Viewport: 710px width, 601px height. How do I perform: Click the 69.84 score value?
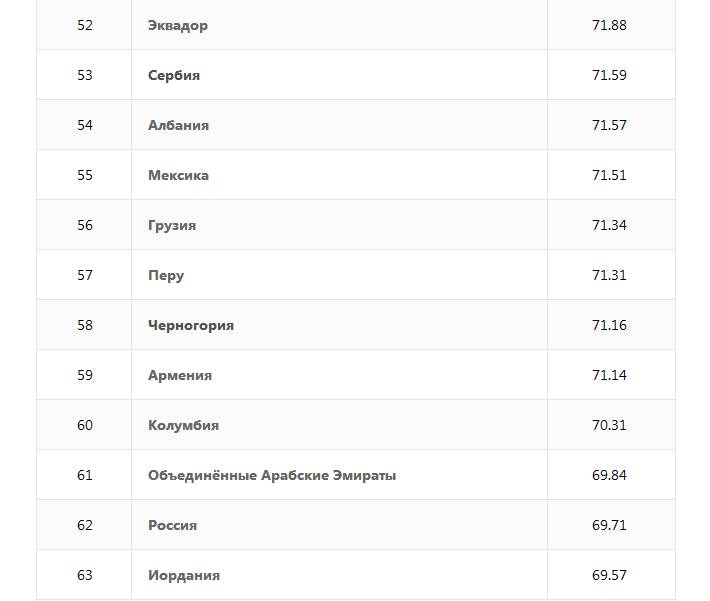[x=609, y=475]
